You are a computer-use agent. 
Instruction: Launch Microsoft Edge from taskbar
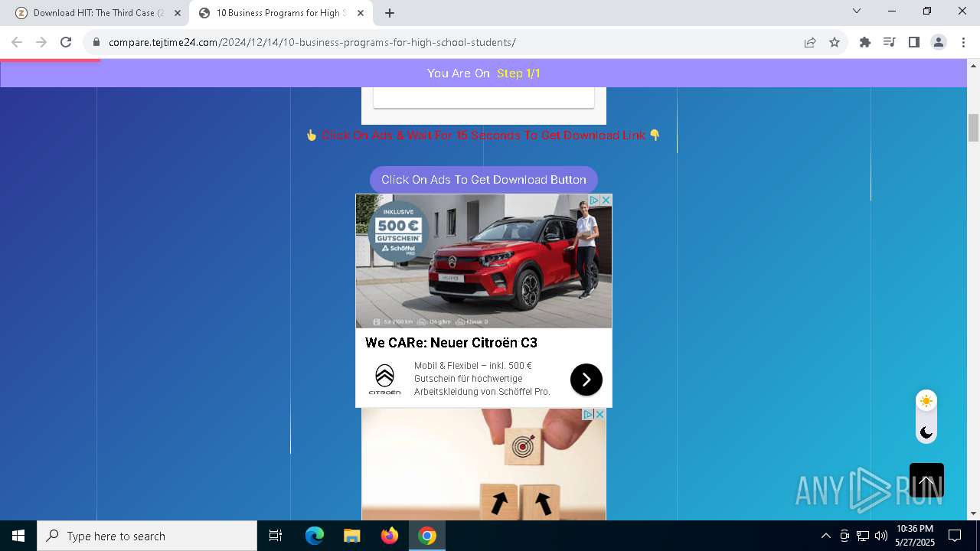[x=315, y=536]
